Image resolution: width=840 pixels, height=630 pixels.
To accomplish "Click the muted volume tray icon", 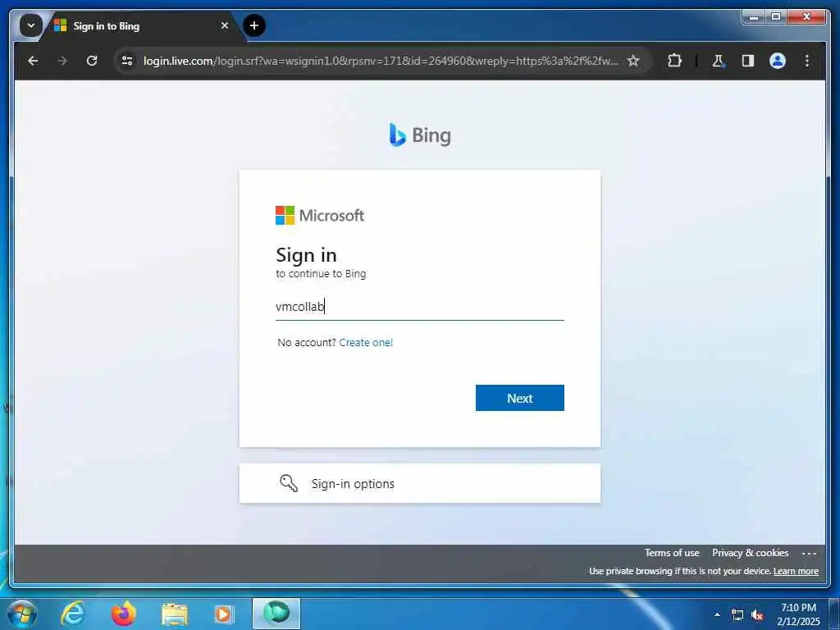I will tap(757, 615).
